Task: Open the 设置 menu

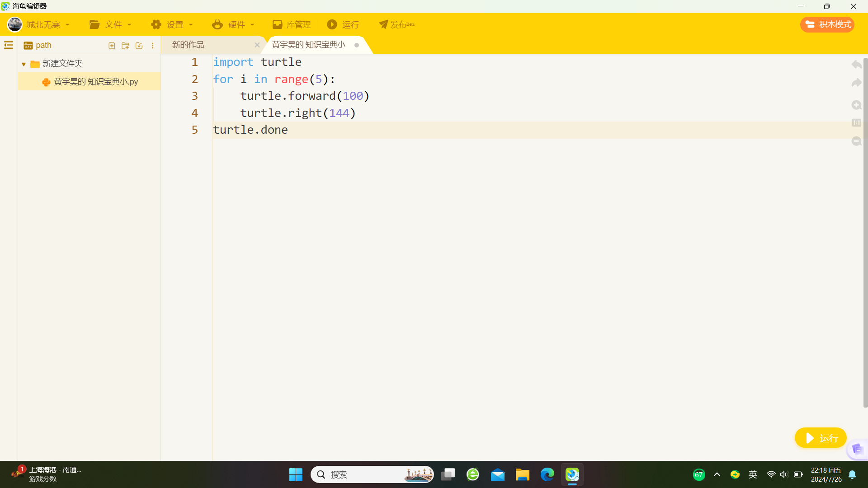Action: tap(172, 24)
